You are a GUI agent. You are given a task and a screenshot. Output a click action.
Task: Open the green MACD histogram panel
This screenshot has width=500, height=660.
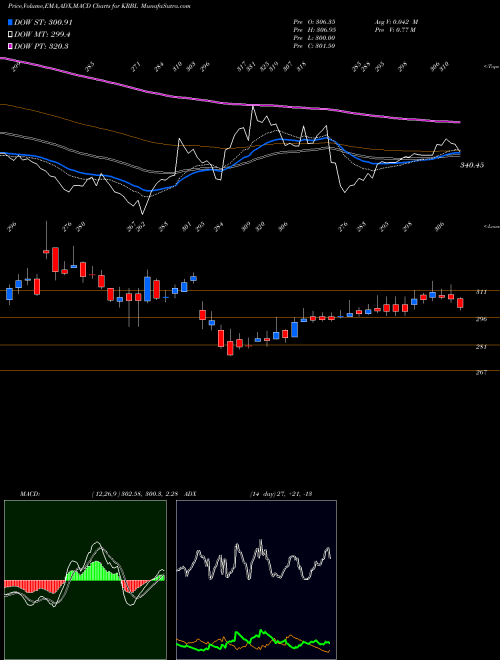coord(85,580)
